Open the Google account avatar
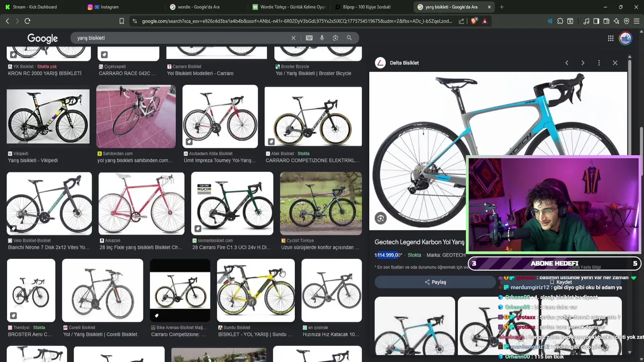This screenshot has width=644, height=362. coord(625,38)
